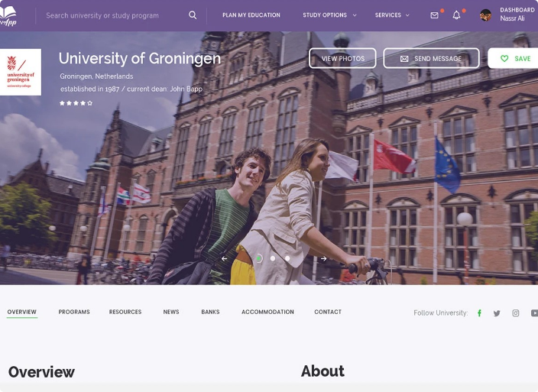
Task: Click the View Photos button
Action: (342, 59)
